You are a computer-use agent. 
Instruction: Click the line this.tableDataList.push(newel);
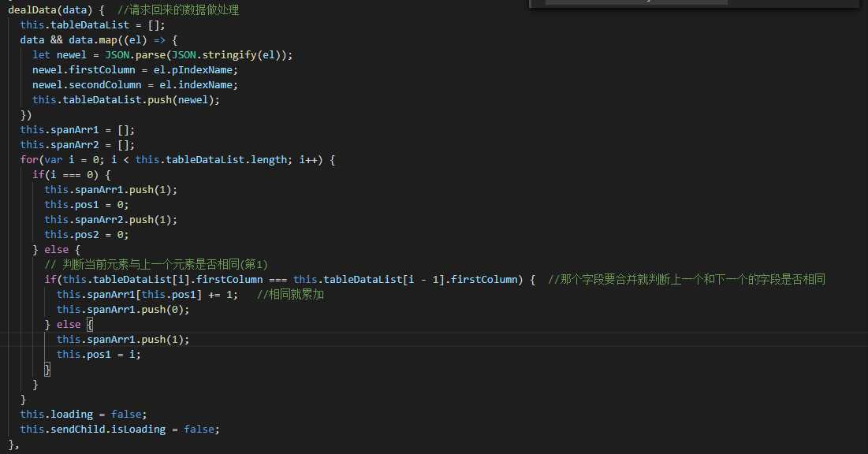tap(125, 99)
